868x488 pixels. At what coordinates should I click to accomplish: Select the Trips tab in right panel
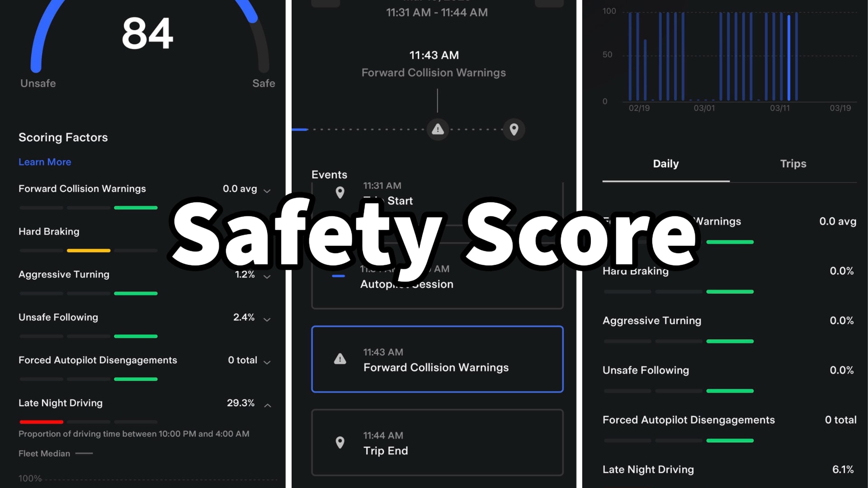click(793, 164)
